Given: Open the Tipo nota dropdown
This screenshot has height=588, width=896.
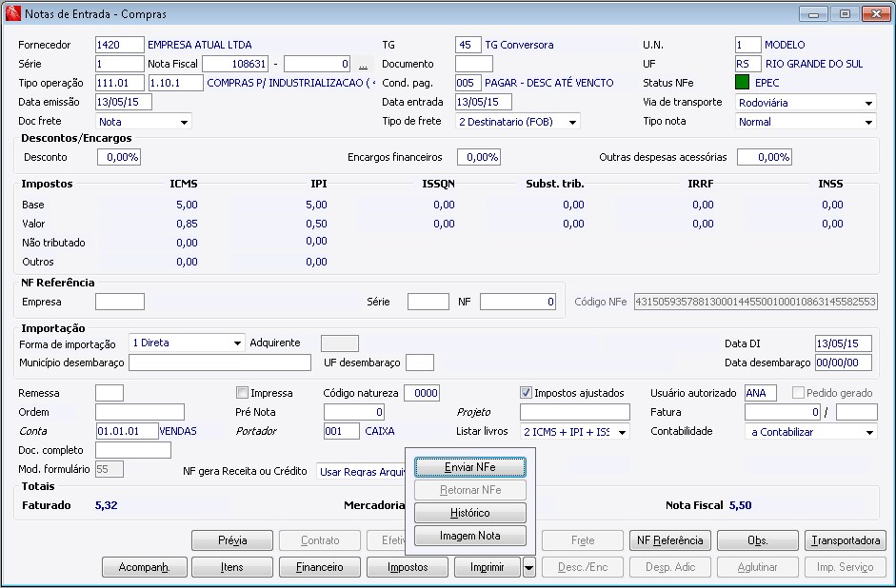Looking at the screenshot, I should pos(868,122).
